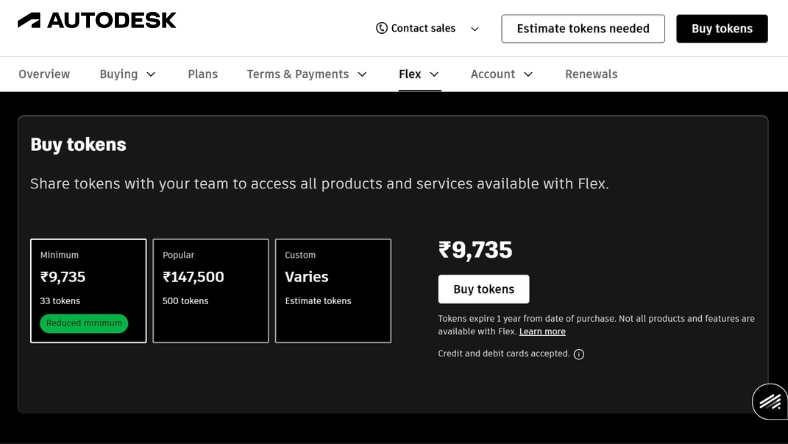The height and width of the screenshot is (444, 788).
Task: Open the Overview tab
Action: [x=44, y=74]
